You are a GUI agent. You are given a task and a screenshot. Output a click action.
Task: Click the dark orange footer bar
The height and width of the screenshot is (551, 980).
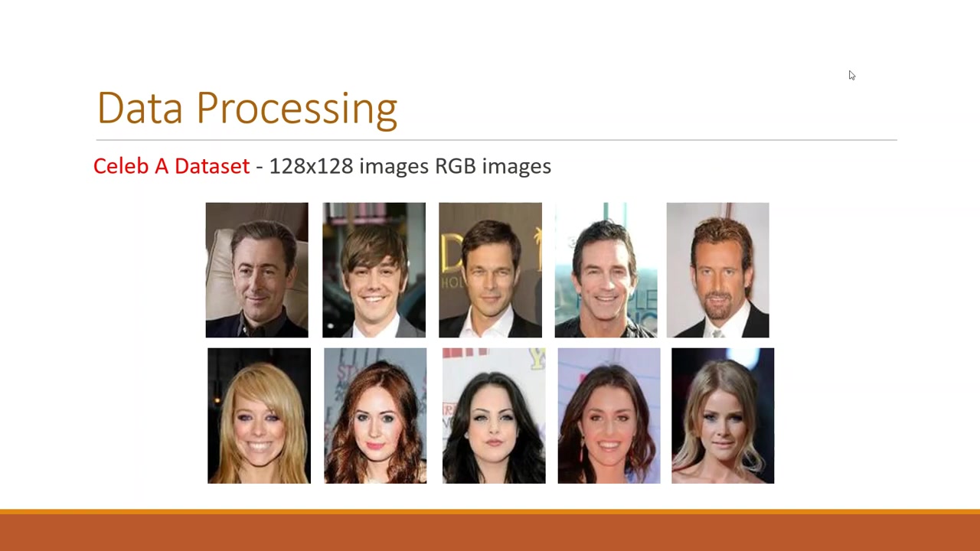click(x=490, y=533)
